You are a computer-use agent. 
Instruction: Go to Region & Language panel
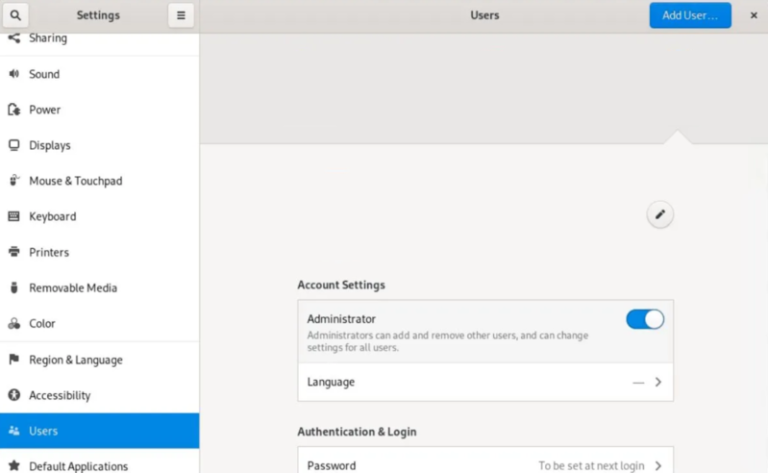75,360
